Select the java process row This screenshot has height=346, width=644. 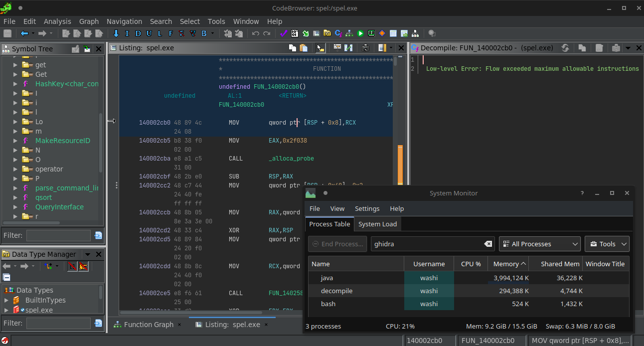pos(469,278)
